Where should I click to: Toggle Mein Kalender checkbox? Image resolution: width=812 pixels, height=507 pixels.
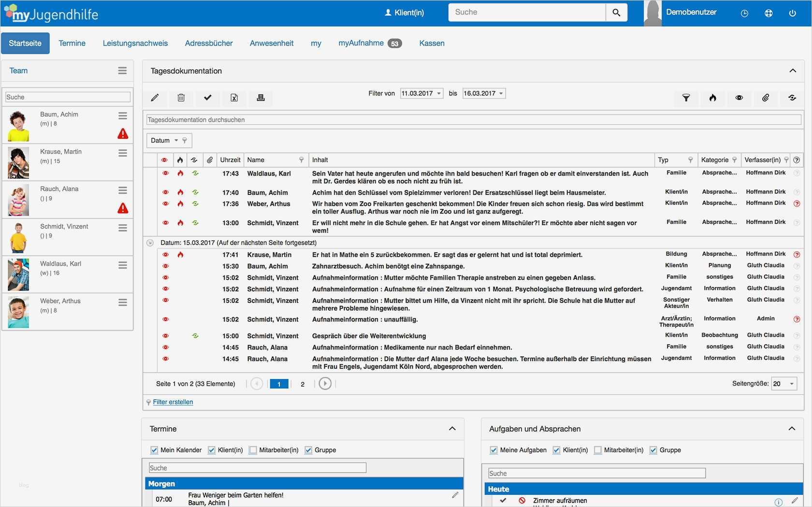pyautogui.click(x=154, y=450)
